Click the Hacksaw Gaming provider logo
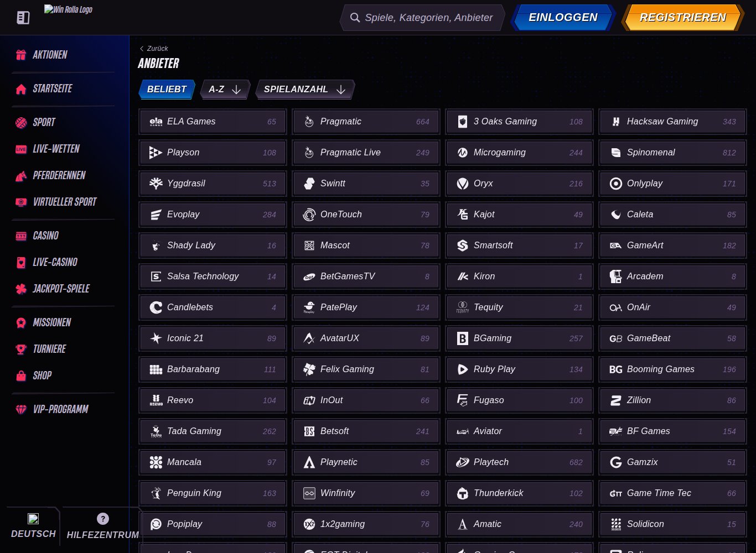Screen dimensions: 756x553 (x=616, y=122)
